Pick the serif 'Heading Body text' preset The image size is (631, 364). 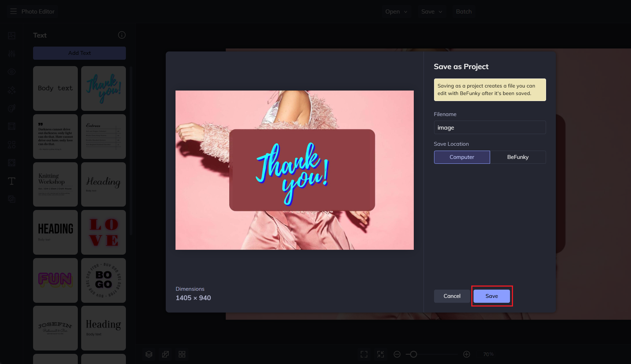(x=103, y=328)
